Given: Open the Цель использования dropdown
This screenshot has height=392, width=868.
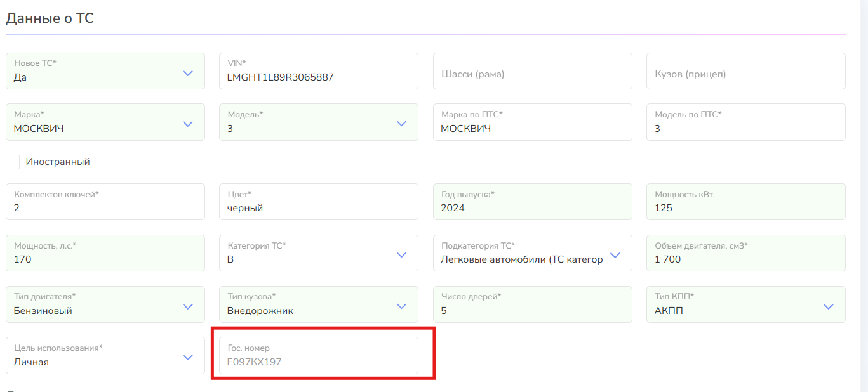Looking at the screenshot, I should coord(187,357).
